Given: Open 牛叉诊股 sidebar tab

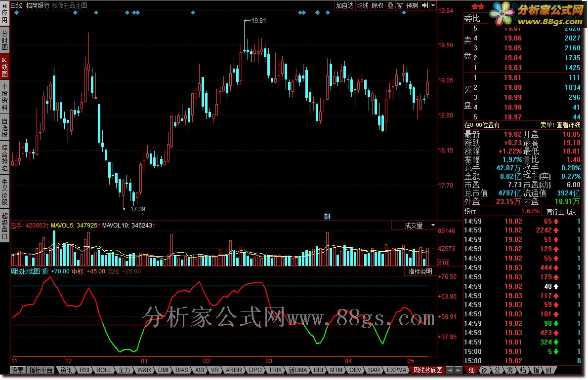Looking at the screenshot, I should tap(4, 191).
